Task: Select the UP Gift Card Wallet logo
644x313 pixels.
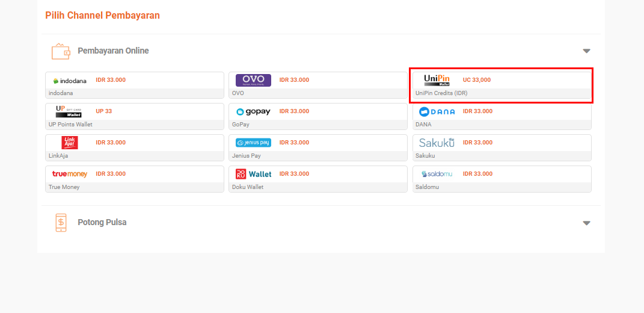Action: pos(69,111)
